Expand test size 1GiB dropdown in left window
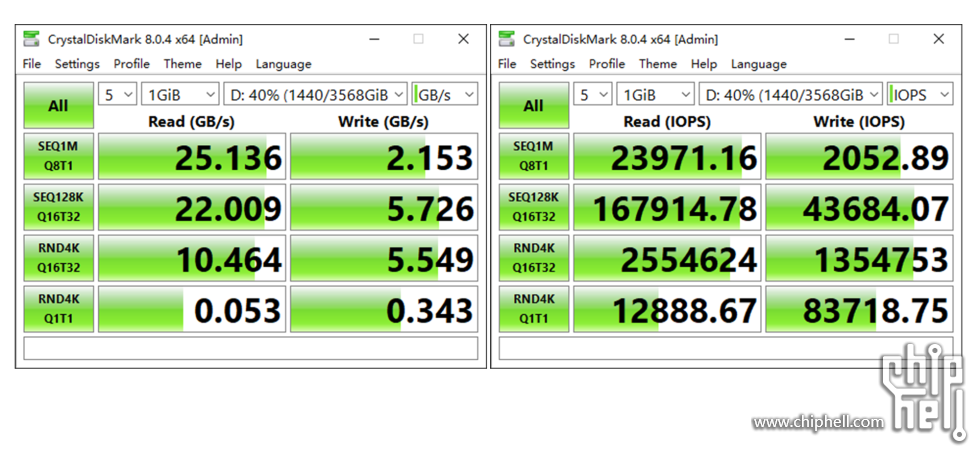The height and width of the screenshot is (457, 980). pos(180,94)
